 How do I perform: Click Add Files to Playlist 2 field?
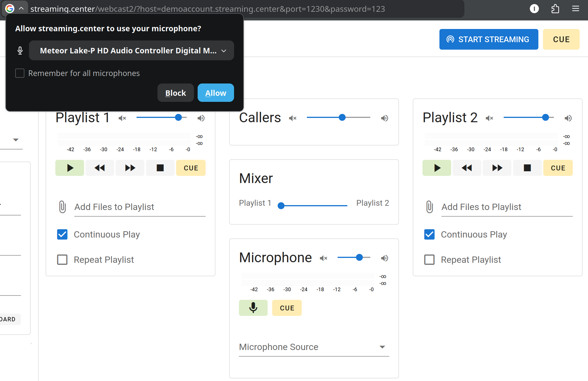coord(507,207)
